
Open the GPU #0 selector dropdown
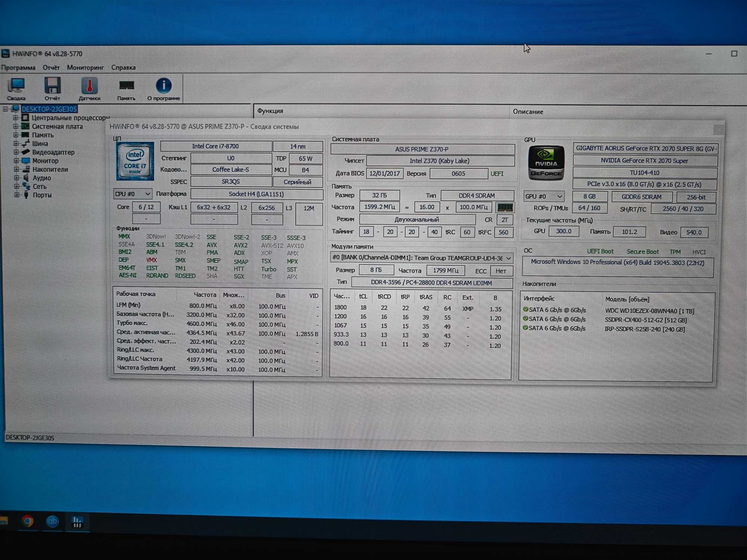pyautogui.click(x=543, y=196)
